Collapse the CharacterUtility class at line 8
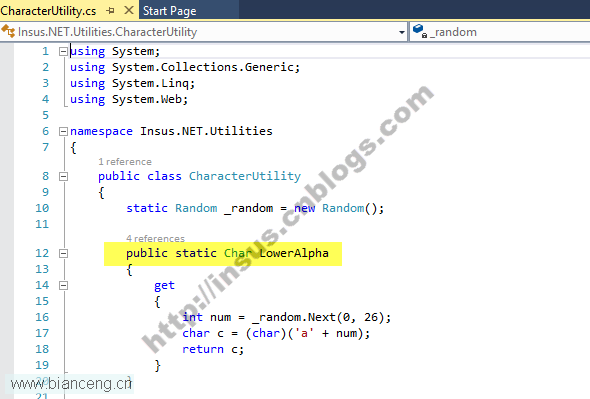590x399 pixels. tap(63, 176)
